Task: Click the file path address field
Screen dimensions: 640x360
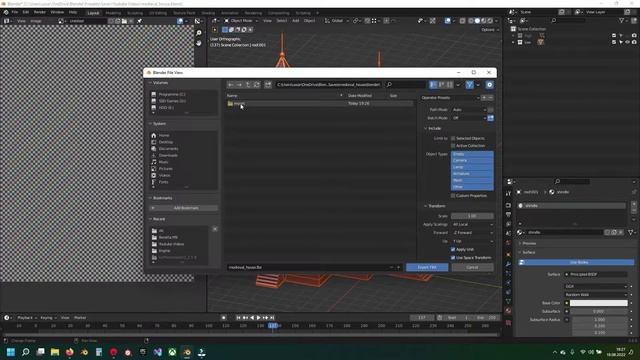Action: [328, 84]
